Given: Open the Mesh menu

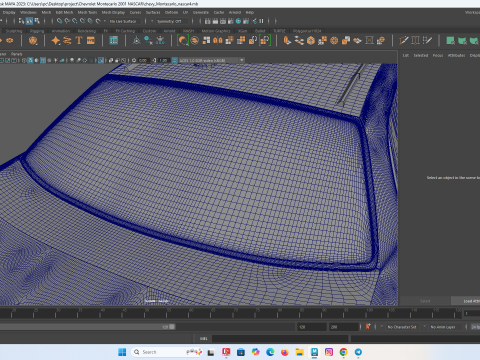Looking at the screenshot, I should point(46,12).
